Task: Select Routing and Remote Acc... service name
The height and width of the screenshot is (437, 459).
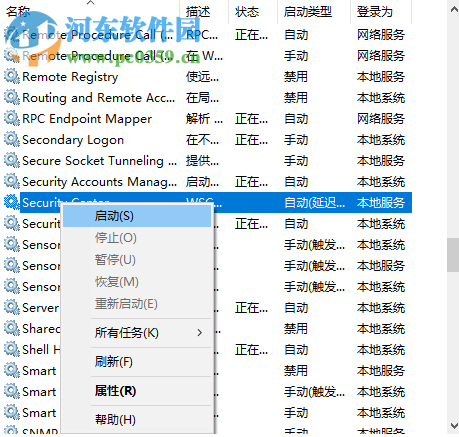Action: click(99, 98)
